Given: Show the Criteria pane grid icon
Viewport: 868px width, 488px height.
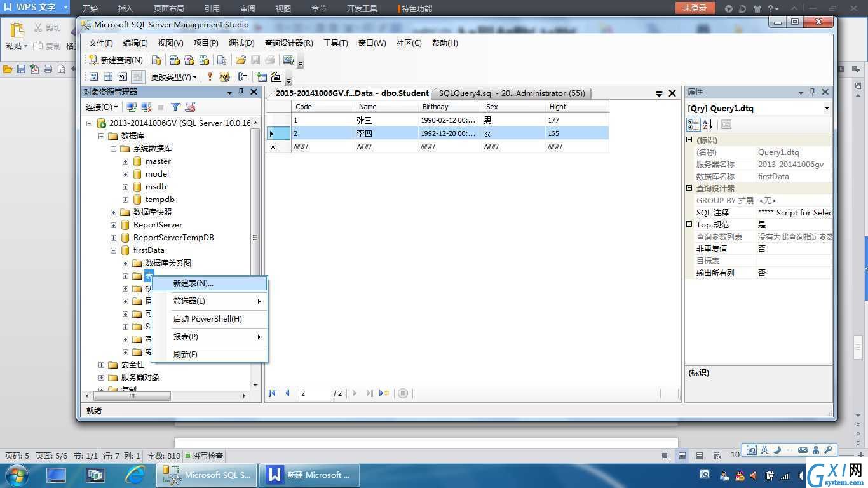Looking at the screenshot, I should click(108, 77).
